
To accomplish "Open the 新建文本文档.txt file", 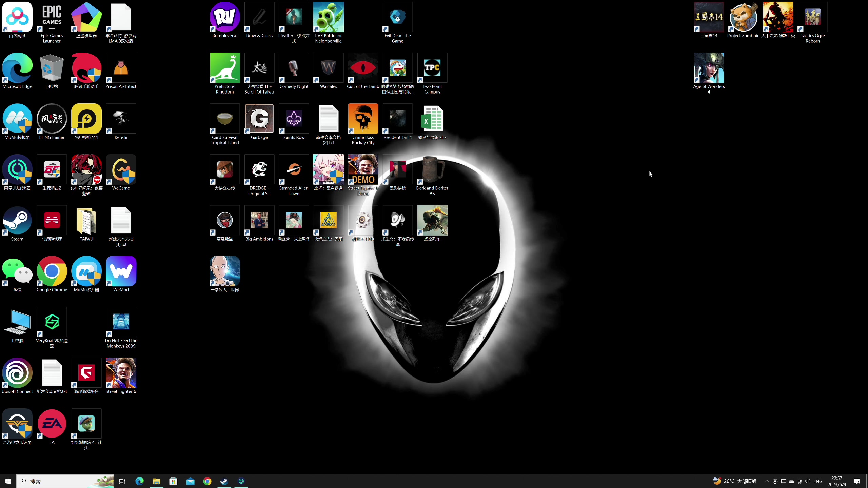I will coord(52,376).
